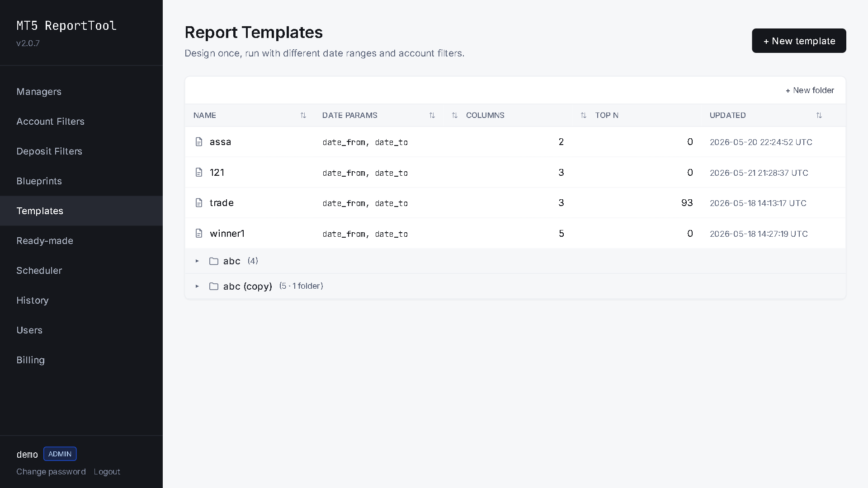
Task: Click the New template button
Action: click(799, 41)
